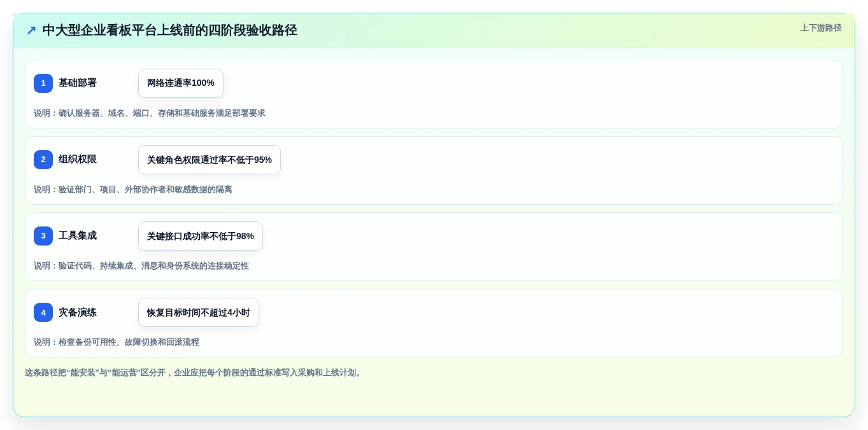Click the description starting 说明：验证代码、持续集成
The width and height of the screenshot is (868, 430).
(x=141, y=266)
